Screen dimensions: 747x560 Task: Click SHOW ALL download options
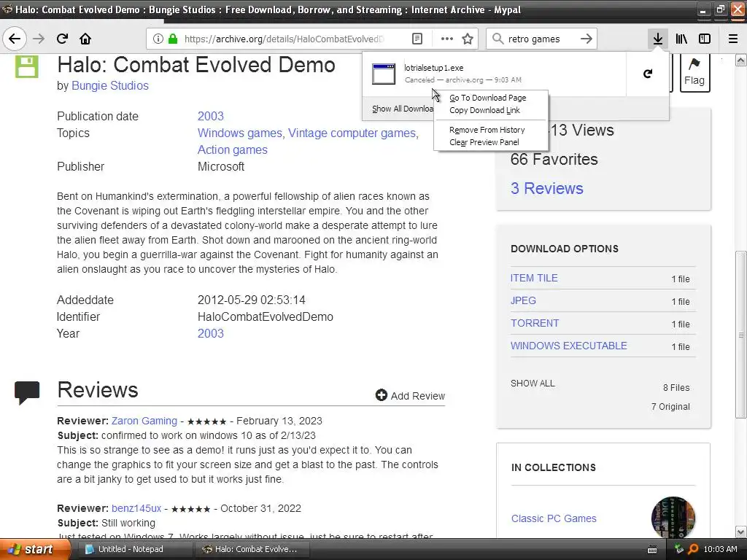533,384
